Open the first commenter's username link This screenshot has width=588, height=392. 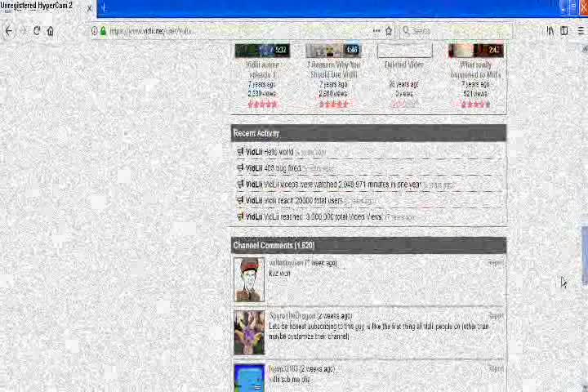286,263
